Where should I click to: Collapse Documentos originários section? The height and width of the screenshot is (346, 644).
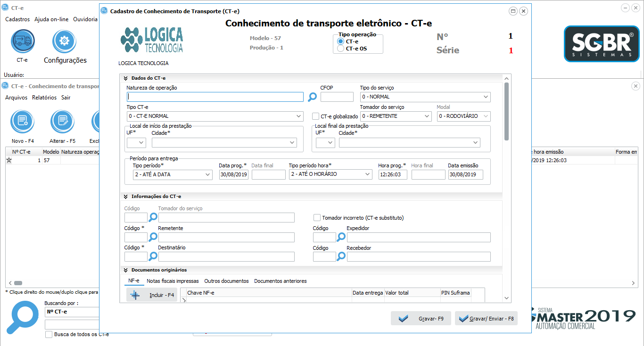tap(126, 270)
